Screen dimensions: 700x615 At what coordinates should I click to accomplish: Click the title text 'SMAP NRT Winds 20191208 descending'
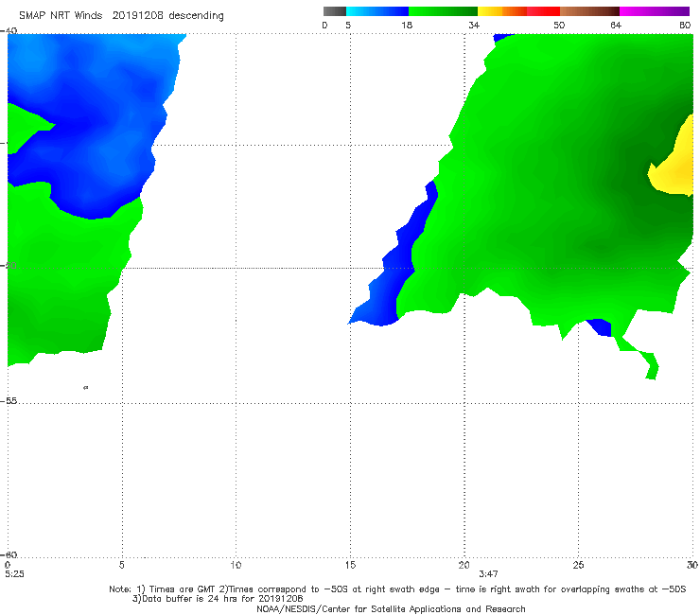pyautogui.click(x=121, y=16)
